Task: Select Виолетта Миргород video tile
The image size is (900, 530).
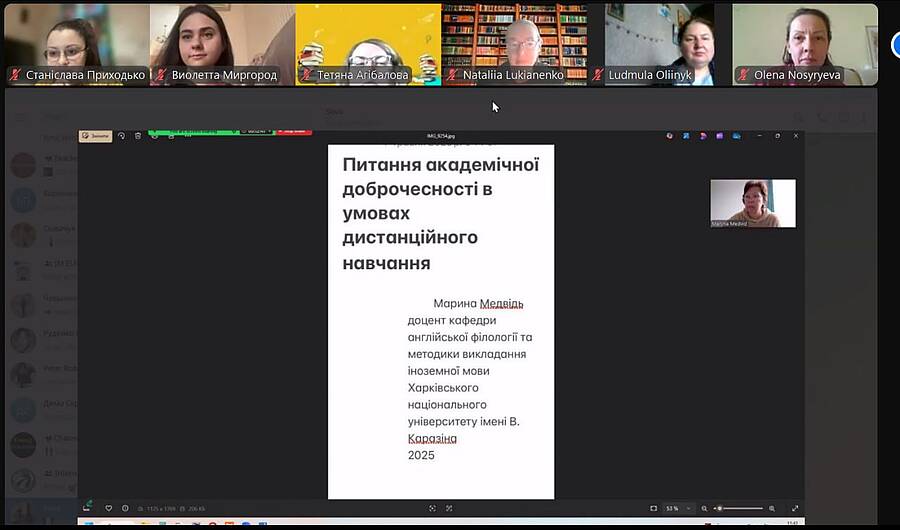Action: coord(223,45)
